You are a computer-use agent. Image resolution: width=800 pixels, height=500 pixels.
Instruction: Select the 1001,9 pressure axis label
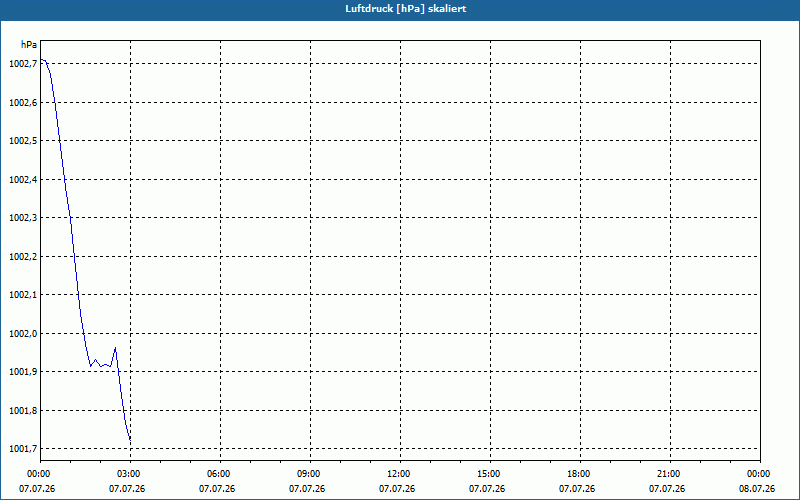tap(23, 372)
